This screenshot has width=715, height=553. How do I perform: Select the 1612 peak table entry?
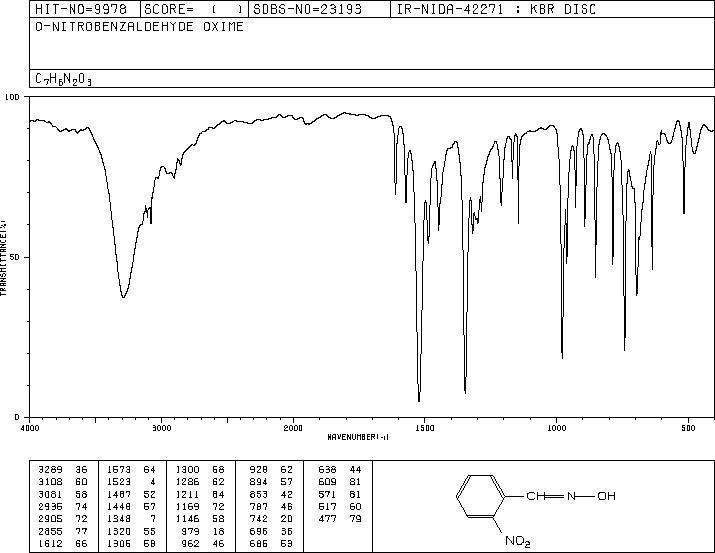click(x=63, y=544)
